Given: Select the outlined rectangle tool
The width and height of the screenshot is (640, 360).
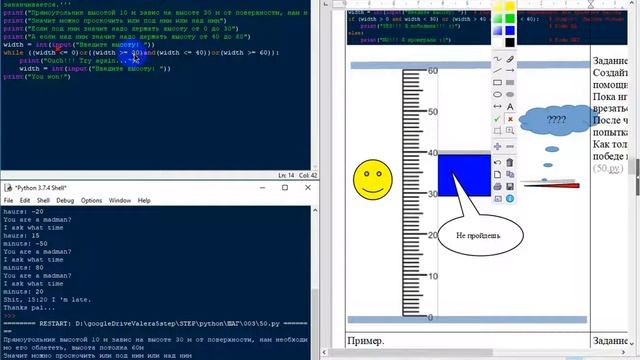Looking at the screenshot, I should tap(497, 82).
